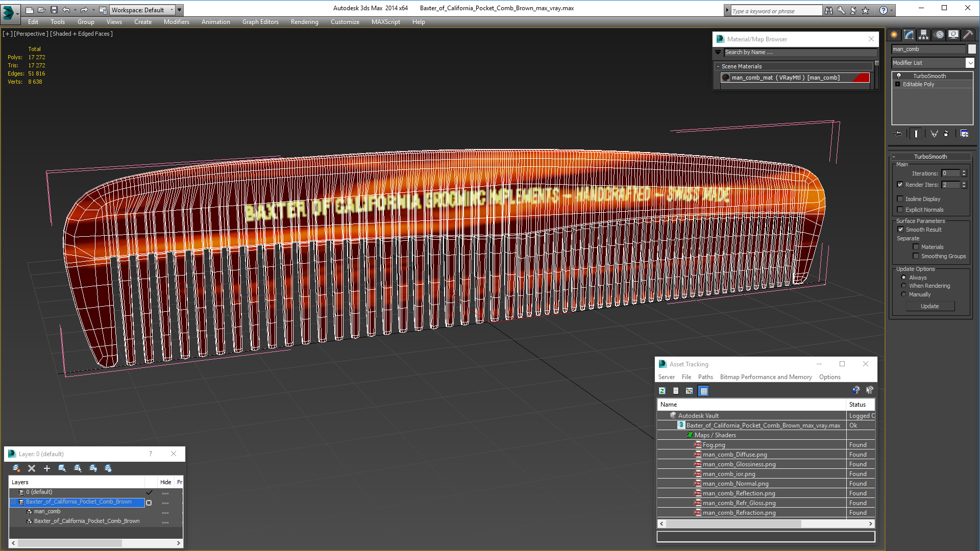Screen dimensions: 980x551
Task: Click the Open File folder icon
Action: (41, 10)
